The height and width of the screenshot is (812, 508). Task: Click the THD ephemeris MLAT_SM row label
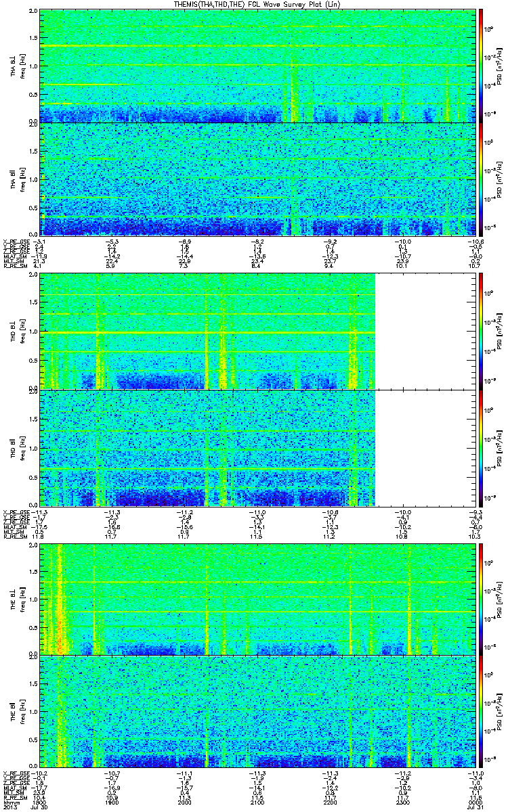(15, 526)
